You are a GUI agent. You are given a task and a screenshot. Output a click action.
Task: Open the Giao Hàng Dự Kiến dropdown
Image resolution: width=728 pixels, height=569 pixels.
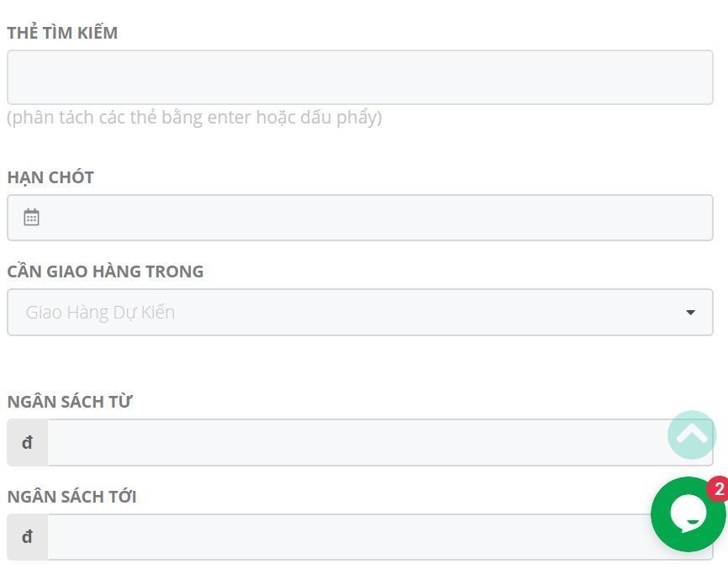tap(360, 313)
